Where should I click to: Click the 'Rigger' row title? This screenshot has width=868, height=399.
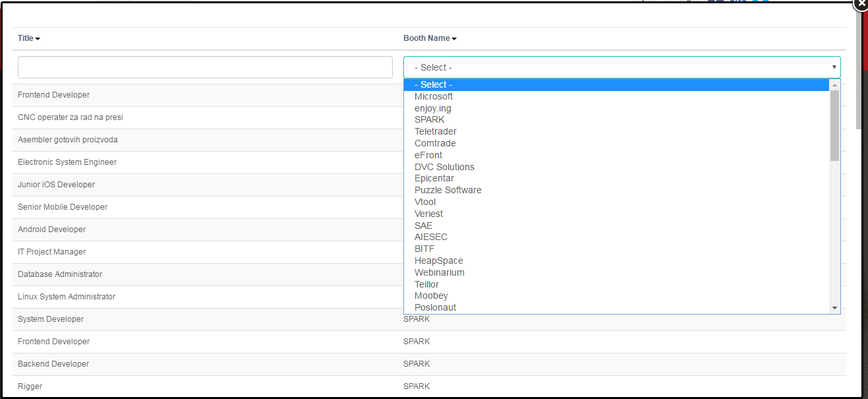[30, 386]
